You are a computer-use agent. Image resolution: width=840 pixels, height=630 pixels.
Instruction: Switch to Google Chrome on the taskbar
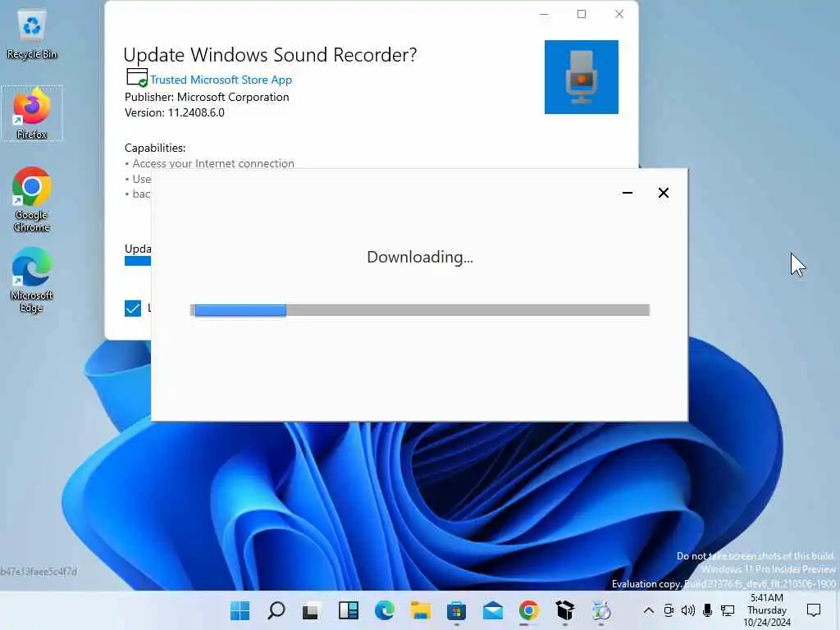pyautogui.click(x=529, y=610)
